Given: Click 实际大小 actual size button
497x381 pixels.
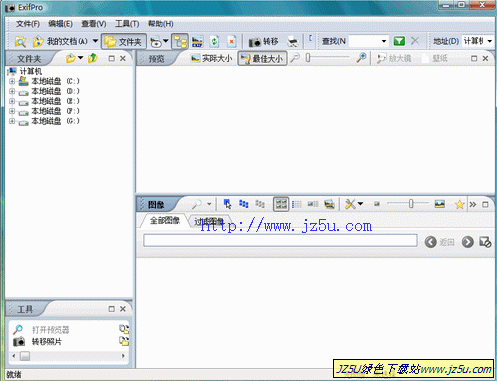Looking at the screenshot, I should 212,58.
